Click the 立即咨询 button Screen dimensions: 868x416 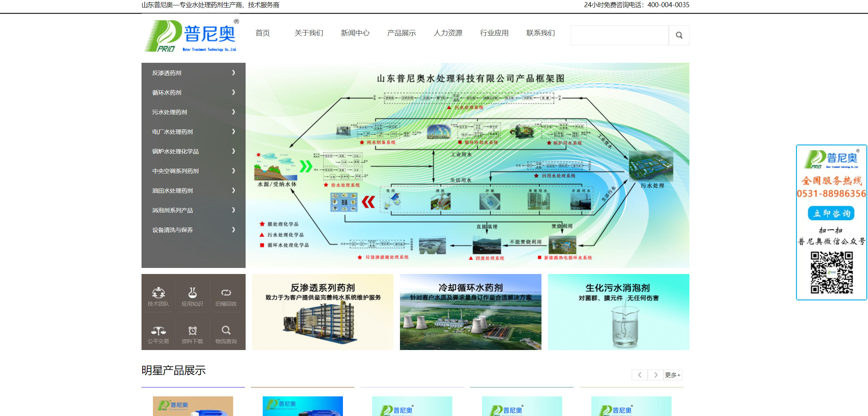pyautogui.click(x=831, y=213)
